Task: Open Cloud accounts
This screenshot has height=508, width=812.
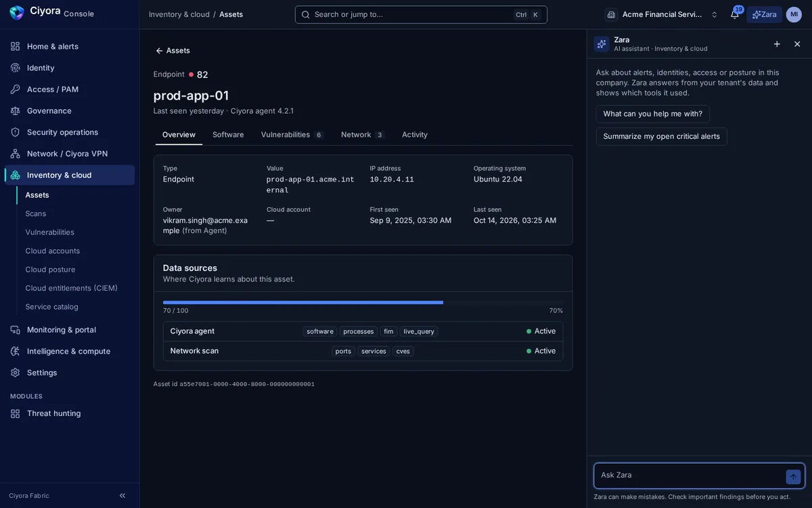Action: pos(76,251)
